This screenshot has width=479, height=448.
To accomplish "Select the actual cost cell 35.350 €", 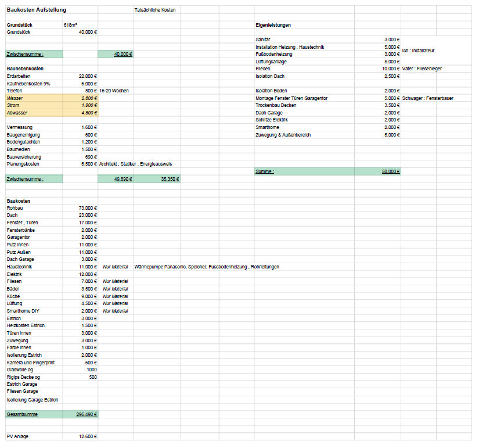I will click(x=170, y=179).
